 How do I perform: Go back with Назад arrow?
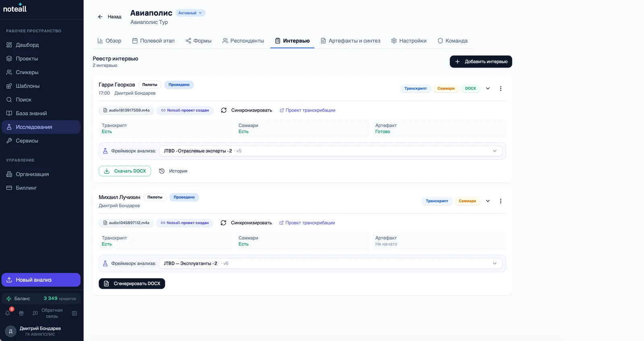(x=109, y=17)
